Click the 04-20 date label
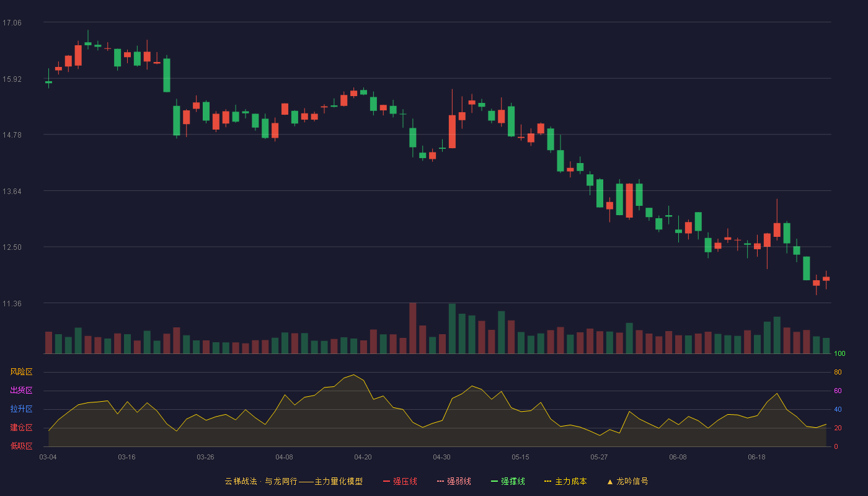 tap(363, 457)
